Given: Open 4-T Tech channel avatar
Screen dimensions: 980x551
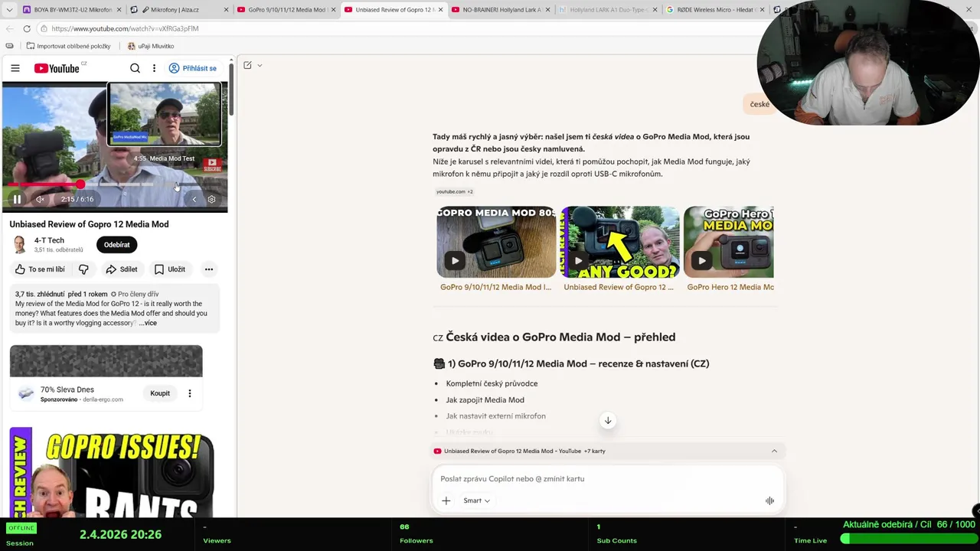Looking at the screenshot, I should click(19, 245).
